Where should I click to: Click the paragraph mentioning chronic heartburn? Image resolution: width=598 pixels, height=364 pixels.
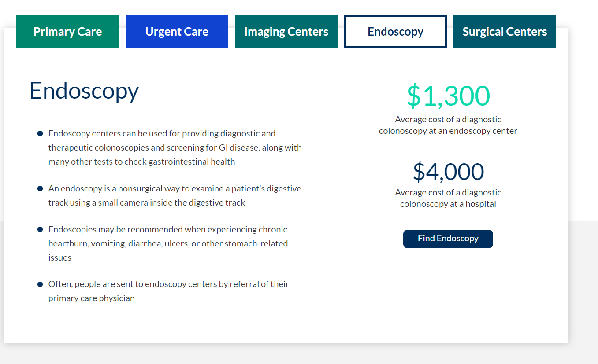coord(168,243)
